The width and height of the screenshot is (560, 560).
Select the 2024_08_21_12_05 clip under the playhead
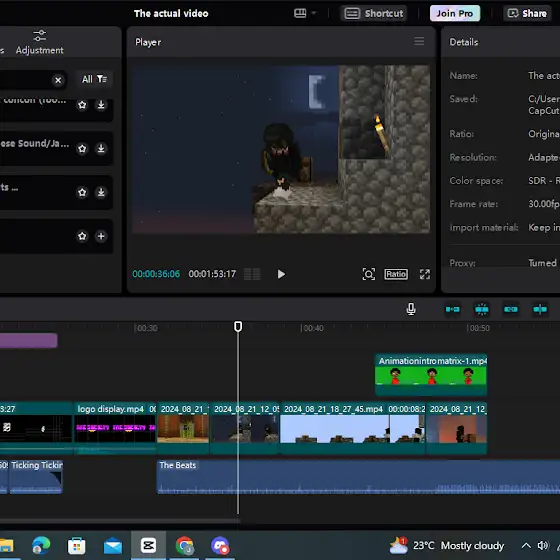pyautogui.click(x=245, y=428)
